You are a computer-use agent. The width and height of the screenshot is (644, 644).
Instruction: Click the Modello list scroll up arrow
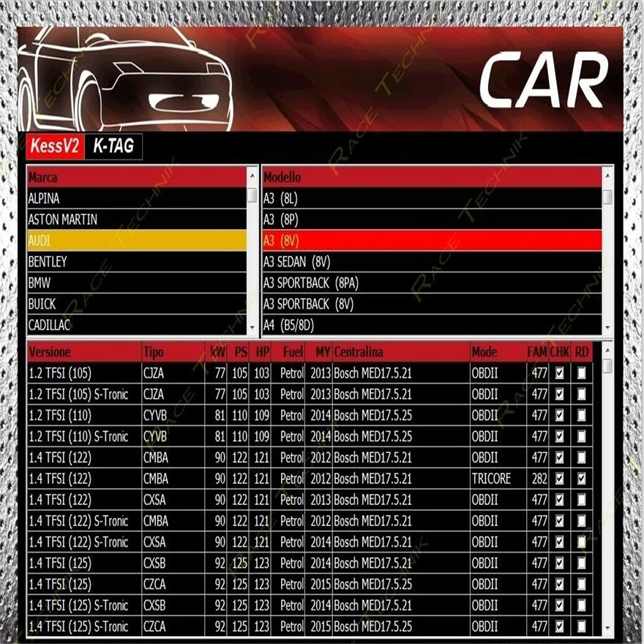[607, 176]
